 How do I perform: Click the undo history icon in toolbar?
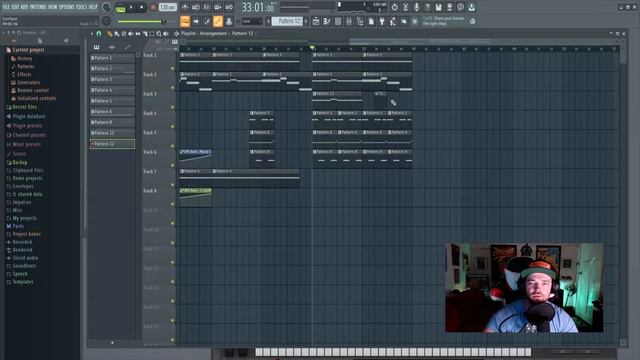coord(394,7)
